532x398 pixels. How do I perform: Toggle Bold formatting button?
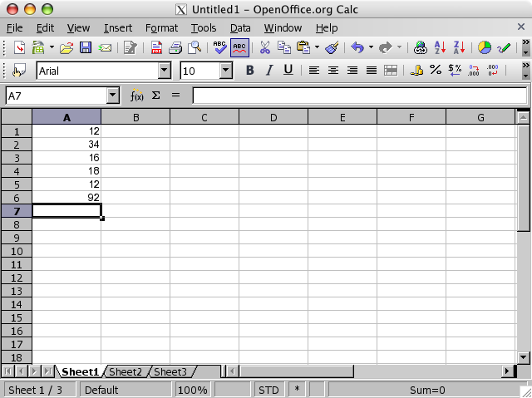click(x=249, y=70)
